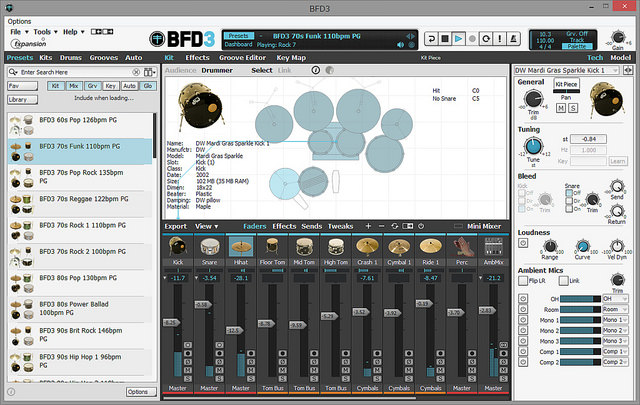Click the remove channel minus icon in mixer
Viewport: 640px width, 405px height.
tap(381, 226)
